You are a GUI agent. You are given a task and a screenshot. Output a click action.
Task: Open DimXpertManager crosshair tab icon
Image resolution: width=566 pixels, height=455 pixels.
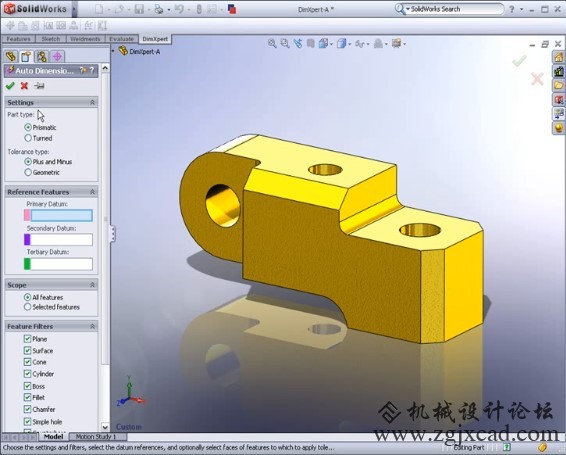pyautogui.click(x=57, y=56)
